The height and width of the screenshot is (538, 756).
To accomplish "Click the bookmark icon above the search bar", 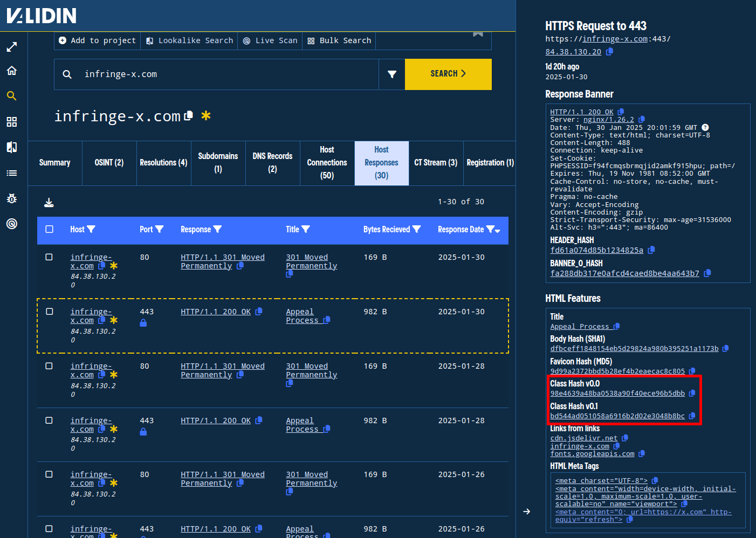I will tap(478, 34).
